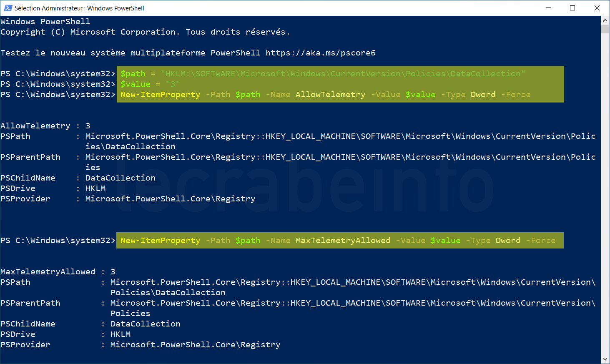Click the Copyright Microsoft Corporation line
This screenshot has height=364, width=610.
145,32
